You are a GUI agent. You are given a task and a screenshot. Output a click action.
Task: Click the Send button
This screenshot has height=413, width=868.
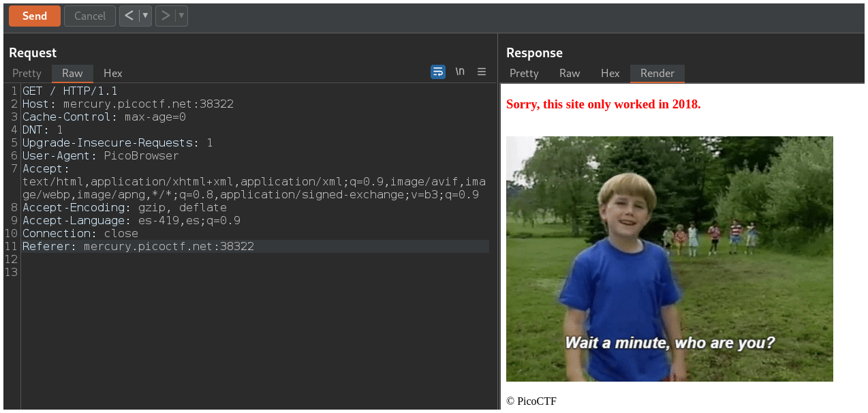(34, 16)
